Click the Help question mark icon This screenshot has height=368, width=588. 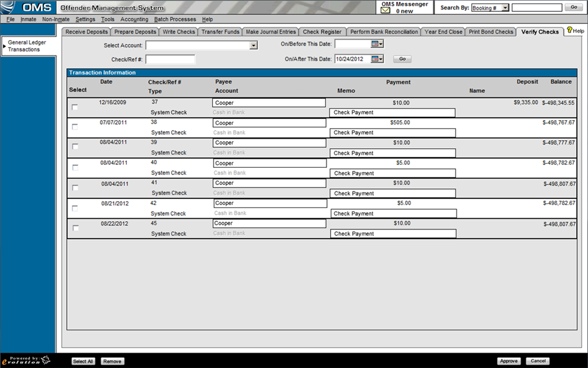point(569,31)
